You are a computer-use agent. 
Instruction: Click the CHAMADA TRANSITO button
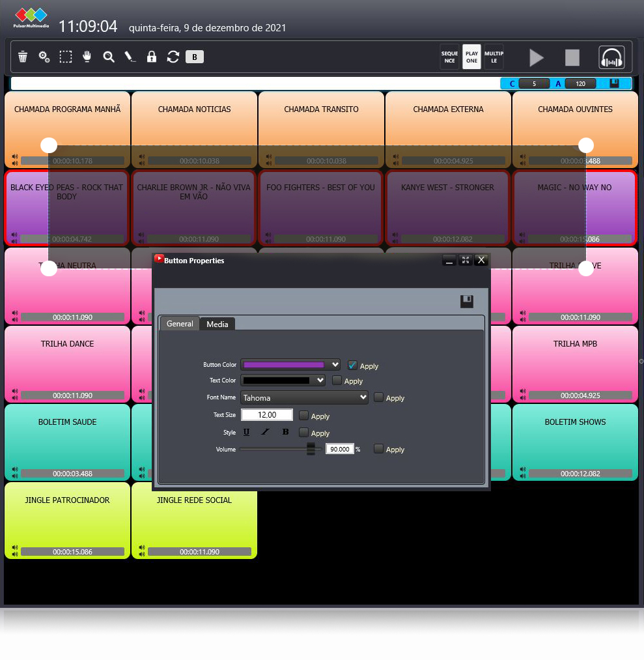322,129
